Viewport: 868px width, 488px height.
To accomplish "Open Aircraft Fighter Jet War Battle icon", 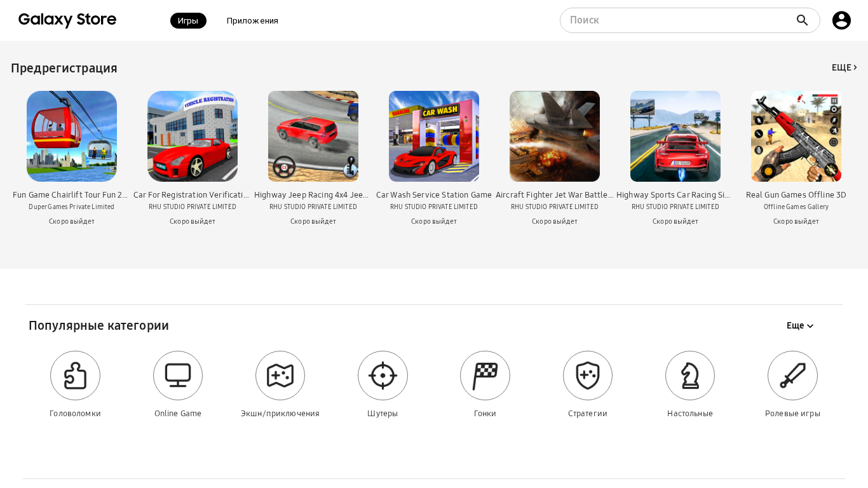I will [x=555, y=136].
